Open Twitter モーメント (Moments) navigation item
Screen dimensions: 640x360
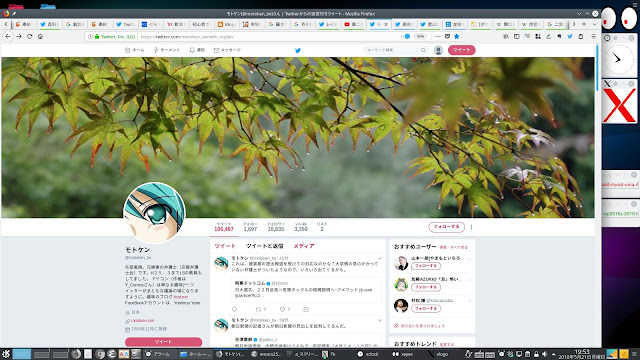coord(167,50)
